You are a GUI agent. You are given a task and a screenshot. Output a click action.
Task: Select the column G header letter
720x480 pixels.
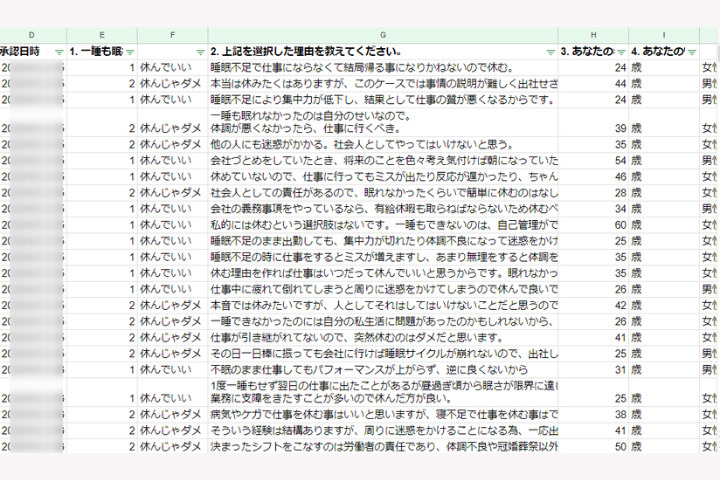(383, 35)
